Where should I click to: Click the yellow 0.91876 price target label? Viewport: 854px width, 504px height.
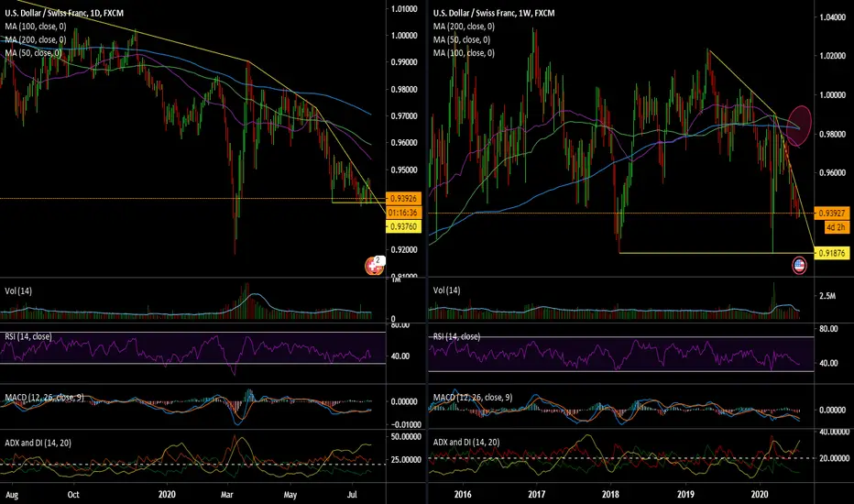[x=832, y=253]
